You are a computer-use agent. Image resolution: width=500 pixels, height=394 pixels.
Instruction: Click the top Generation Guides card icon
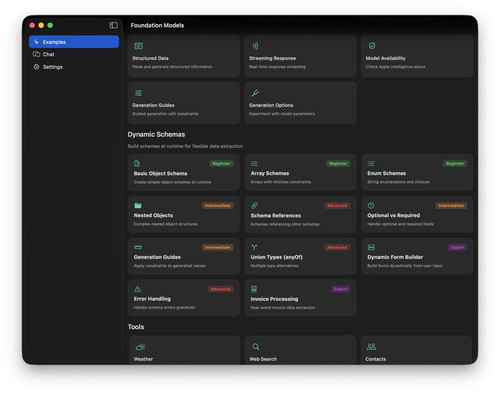coord(138,93)
